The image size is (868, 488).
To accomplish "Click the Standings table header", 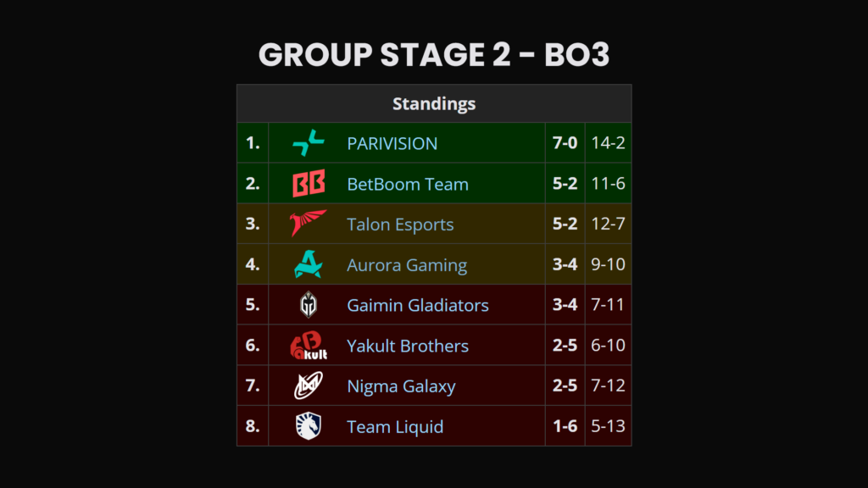I will coord(434,104).
